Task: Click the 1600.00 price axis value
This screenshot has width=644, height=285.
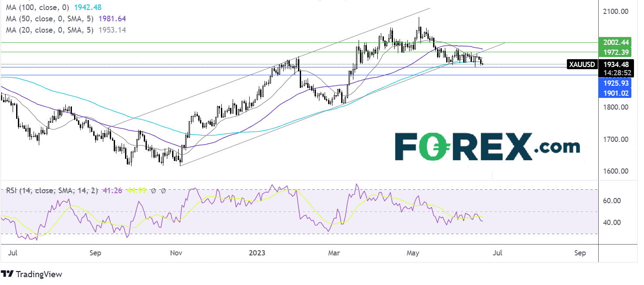Action: pyautogui.click(x=616, y=171)
